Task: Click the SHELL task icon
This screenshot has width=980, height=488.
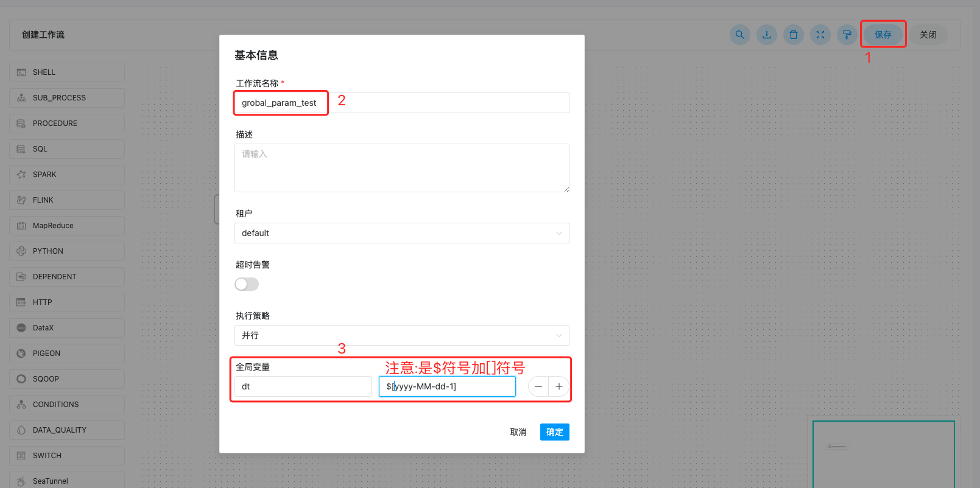Action: coord(21,72)
